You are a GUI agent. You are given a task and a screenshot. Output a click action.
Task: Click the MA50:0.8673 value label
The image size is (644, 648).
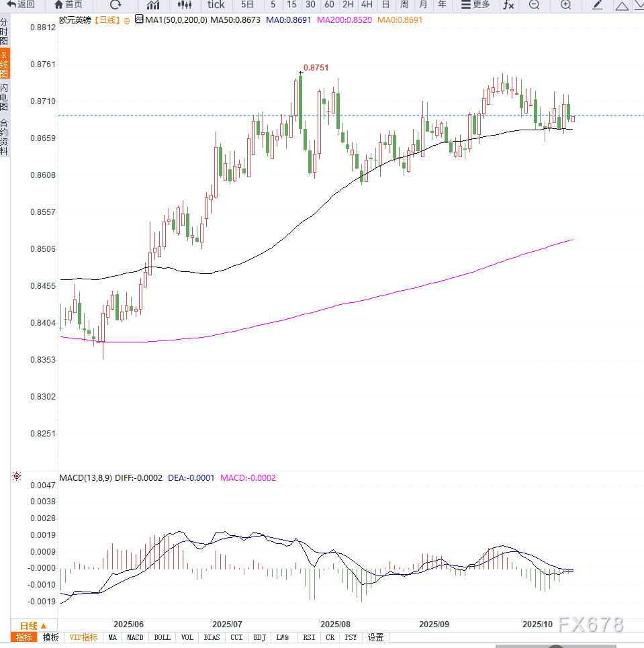[235, 20]
